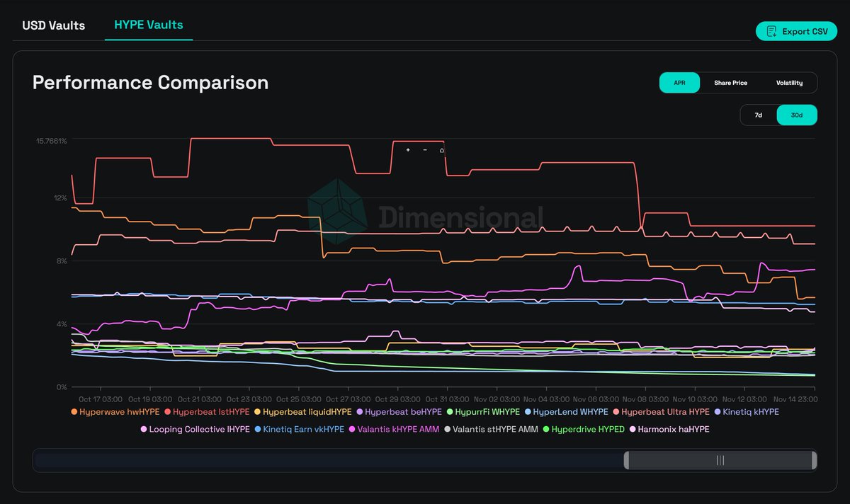The height and width of the screenshot is (504, 850).
Task: Toggle HyperLend WHYPE legend series
Action: (566, 411)
